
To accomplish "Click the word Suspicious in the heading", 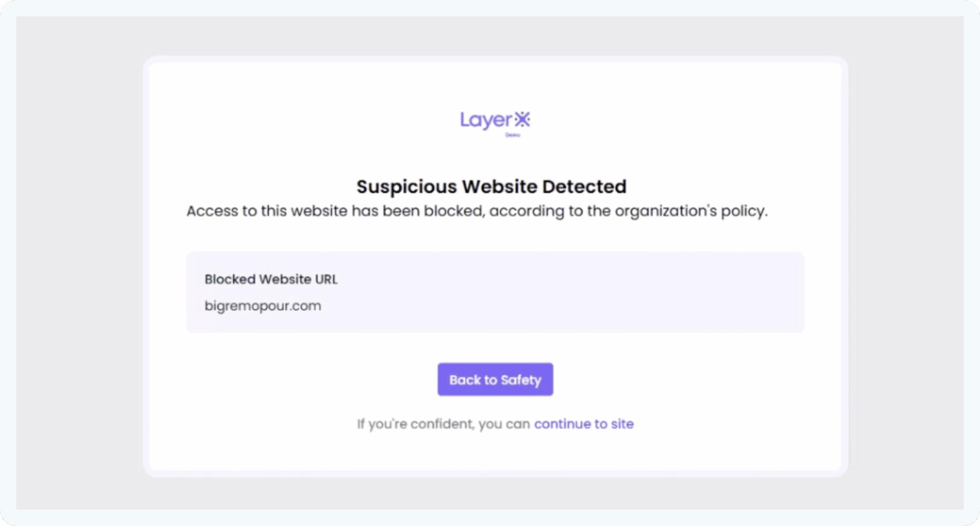I will pyautogui.click(x=407, y=187).
